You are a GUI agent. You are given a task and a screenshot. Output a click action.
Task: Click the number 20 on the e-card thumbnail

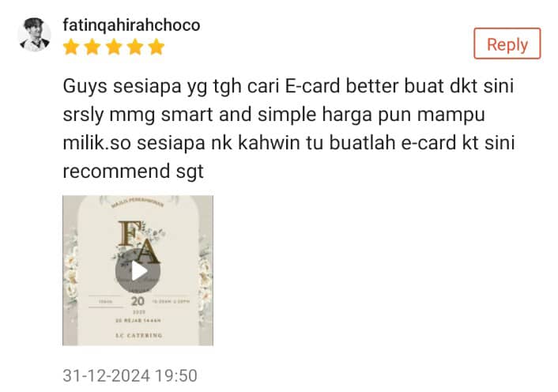tap(138, 301)
